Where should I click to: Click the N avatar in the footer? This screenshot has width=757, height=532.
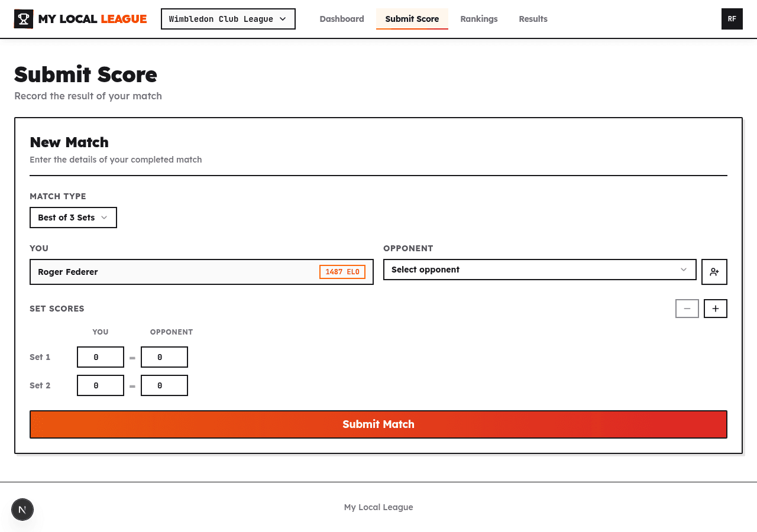22,509
